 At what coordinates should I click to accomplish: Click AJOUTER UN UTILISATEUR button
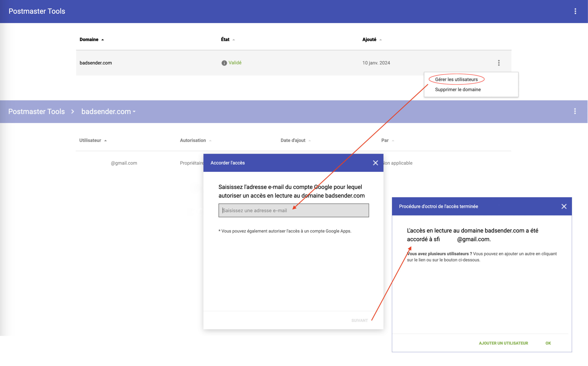pos(503,343)
